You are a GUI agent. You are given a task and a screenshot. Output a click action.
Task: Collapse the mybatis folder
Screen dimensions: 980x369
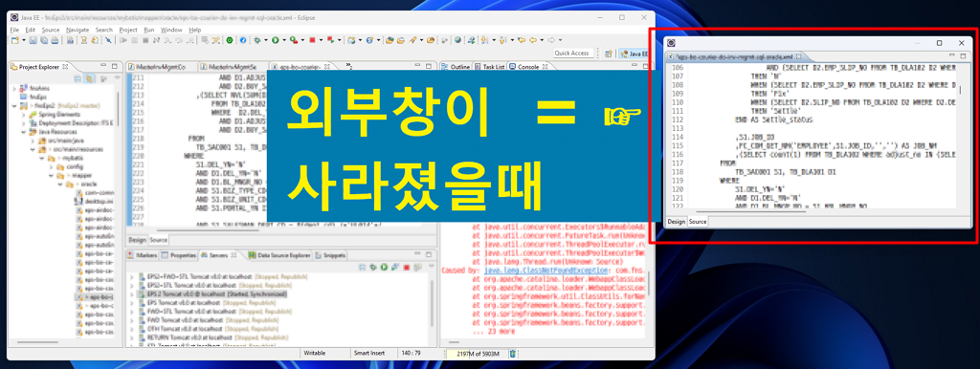point(42,159)
